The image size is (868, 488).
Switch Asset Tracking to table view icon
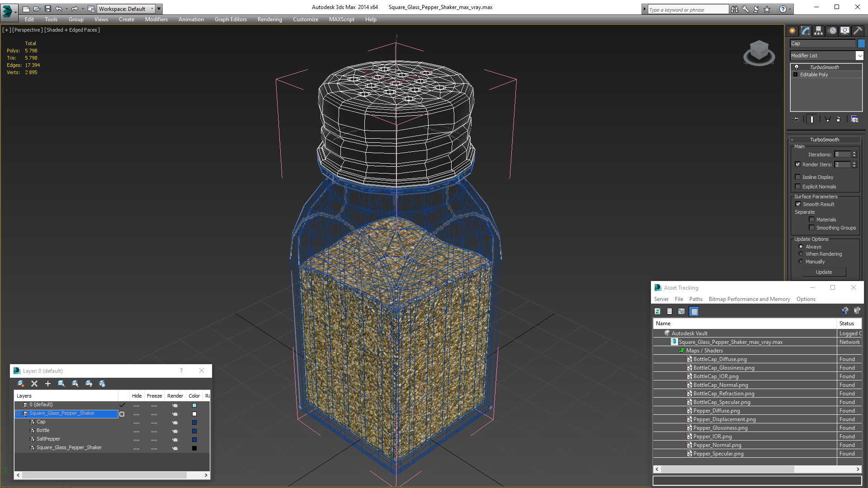pyautogui.click(x=694, y=311)
